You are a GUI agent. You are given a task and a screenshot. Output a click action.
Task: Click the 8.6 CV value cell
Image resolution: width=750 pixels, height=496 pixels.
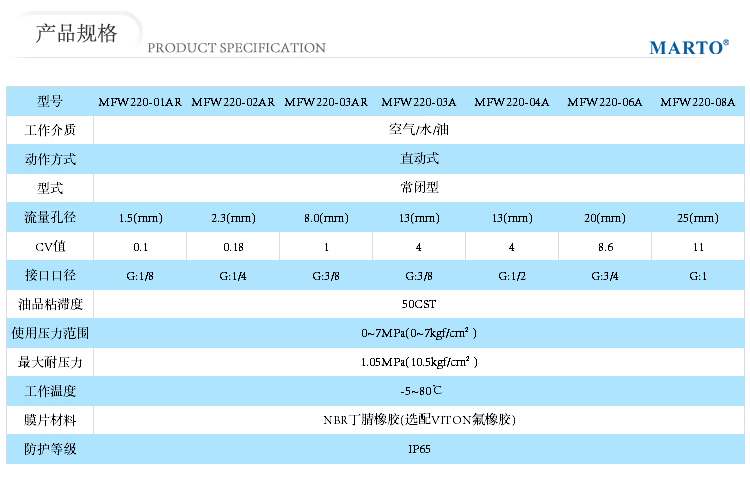605,246
